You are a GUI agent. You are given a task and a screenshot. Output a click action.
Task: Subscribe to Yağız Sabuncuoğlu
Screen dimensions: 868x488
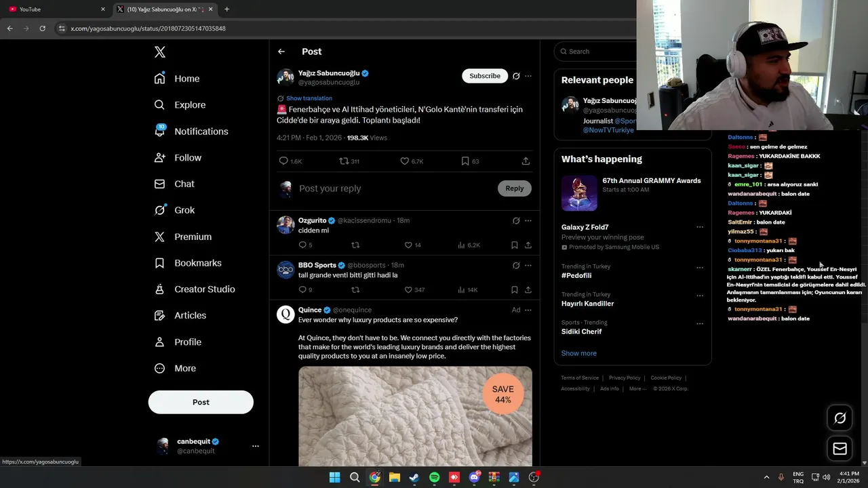point(485,76)
